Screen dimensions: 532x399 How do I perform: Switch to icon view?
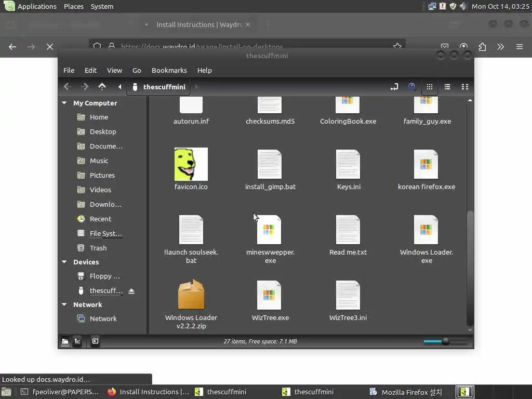tap(430, 87)
